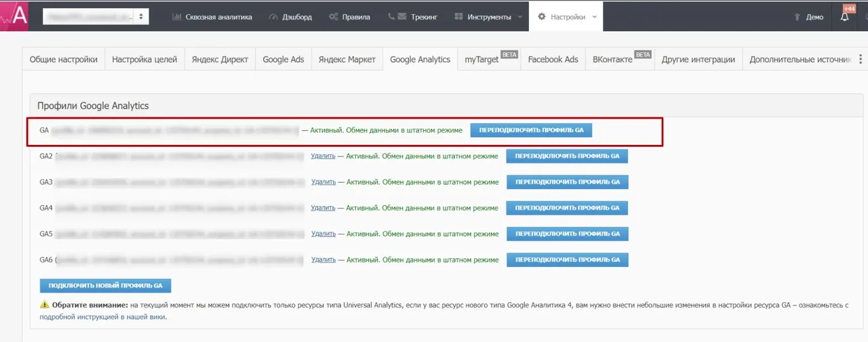Image resolution: width=868 pixels, height=342 pixels.
Task: Switch to the Настройка целей tab
Action: 144,60
